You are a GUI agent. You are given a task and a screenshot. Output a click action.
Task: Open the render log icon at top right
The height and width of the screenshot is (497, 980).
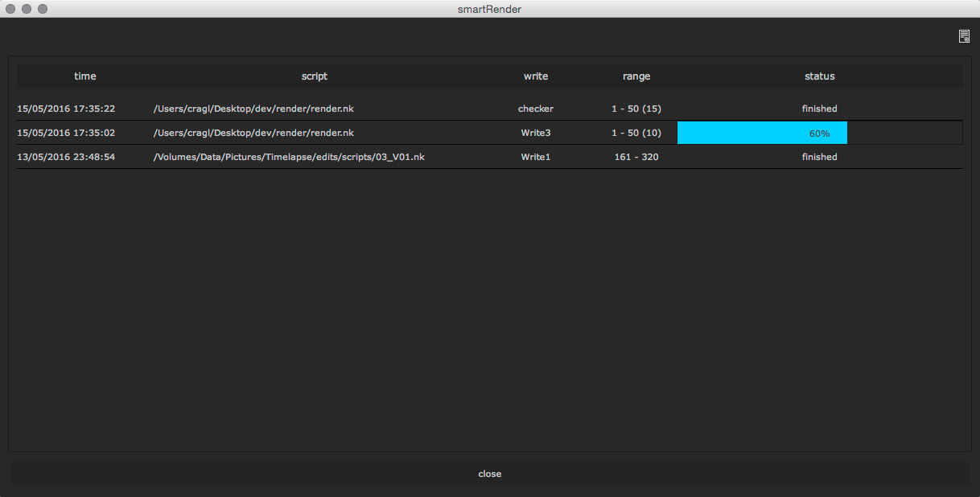pyautogui.click(x=964, y=36)
